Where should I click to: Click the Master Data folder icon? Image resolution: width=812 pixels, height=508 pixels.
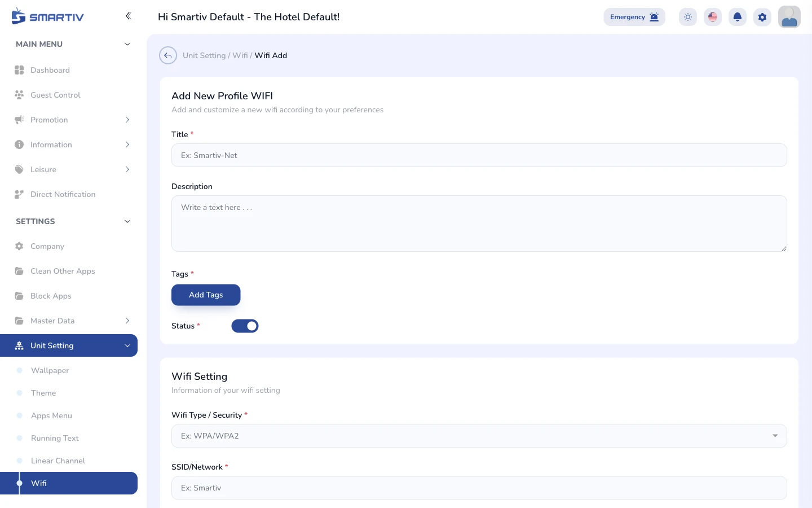pyautogui.click(x=19, y=321)
